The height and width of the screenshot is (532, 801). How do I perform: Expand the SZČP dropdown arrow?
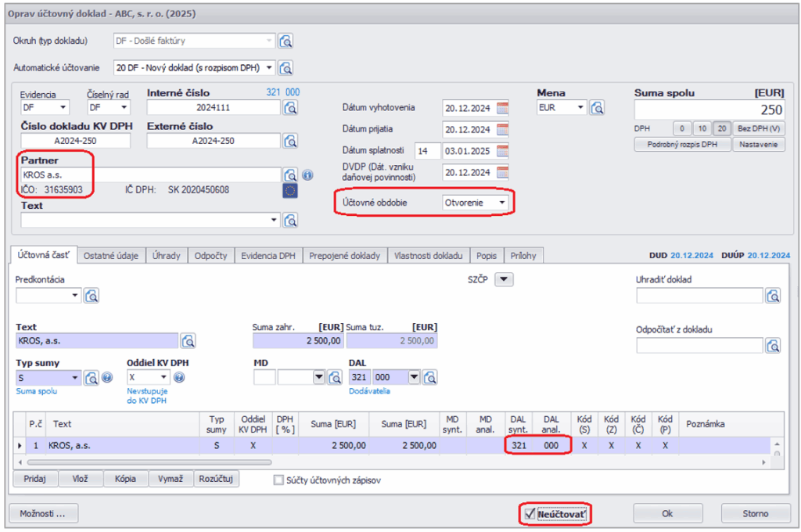[x=505, y=279]
